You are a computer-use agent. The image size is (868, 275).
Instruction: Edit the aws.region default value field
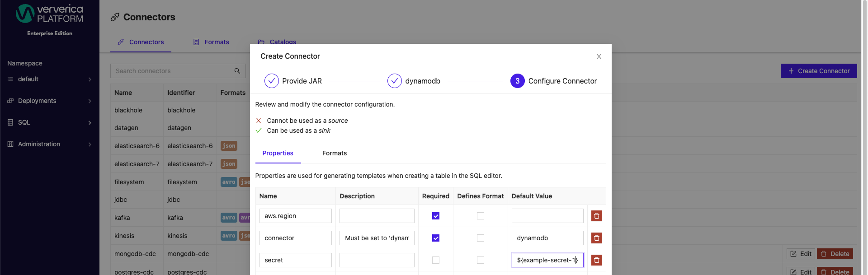[x=547, y=216]
